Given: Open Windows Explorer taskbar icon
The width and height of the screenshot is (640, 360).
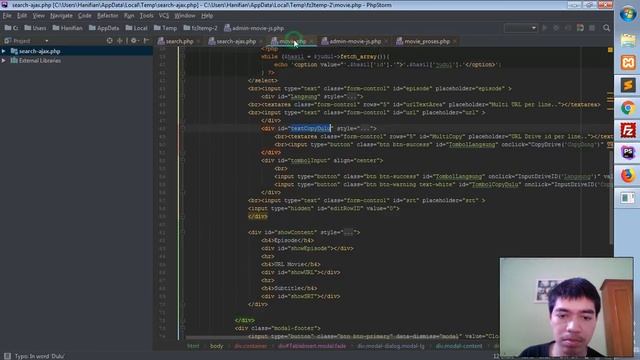Looking at the screenshot, I should tap(628, 40).
